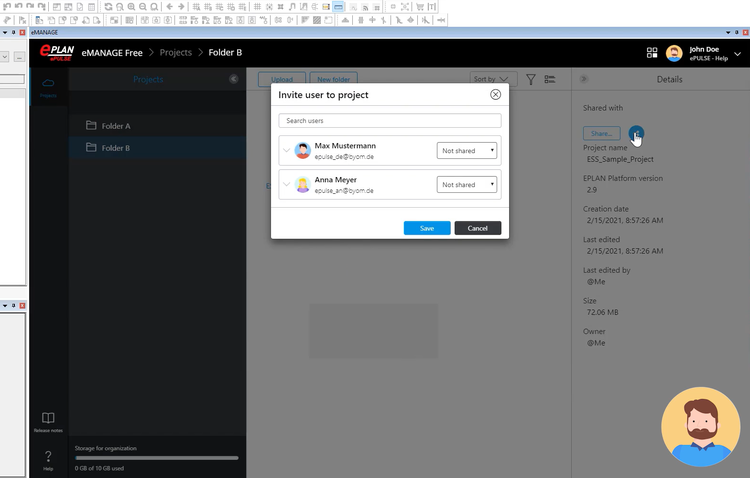
Task: Open the Projects cloud icon in sidebar
Action: point(48,84)
